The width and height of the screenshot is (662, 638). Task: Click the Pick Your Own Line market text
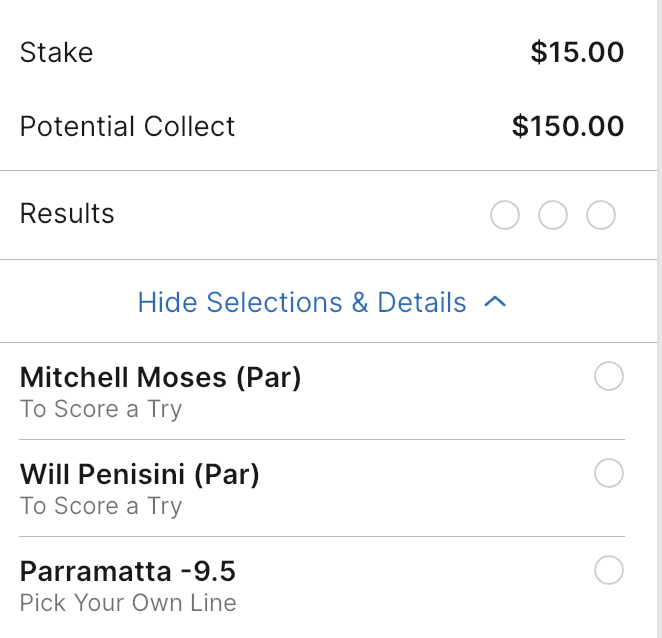click(x=128, y=603)
